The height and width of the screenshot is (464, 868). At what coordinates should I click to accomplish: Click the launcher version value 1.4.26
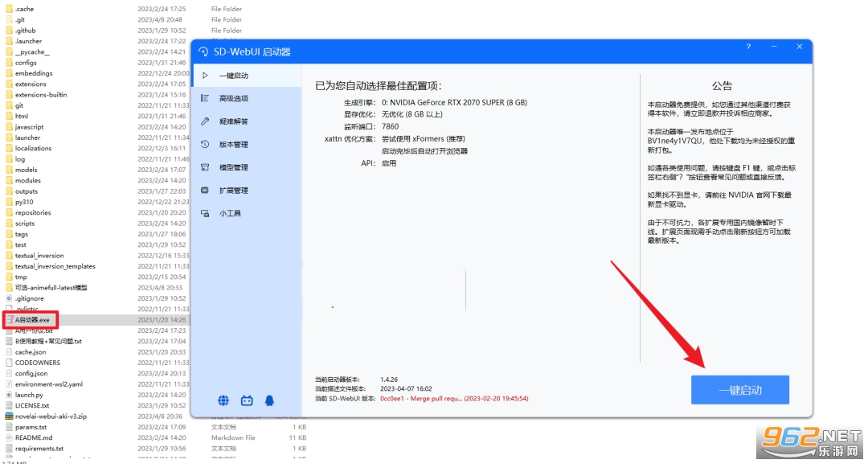click(389, 380)
